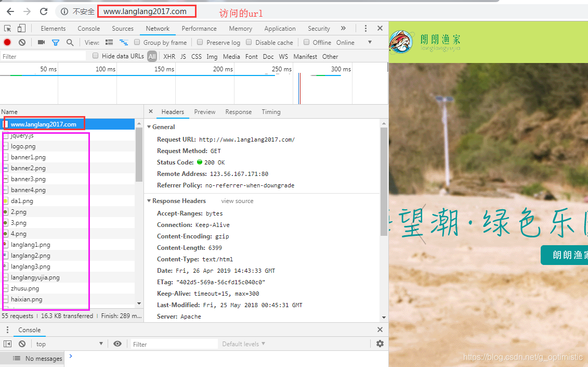Switch to the Application tab
The image size is (588, 367).
pos(280,29)
